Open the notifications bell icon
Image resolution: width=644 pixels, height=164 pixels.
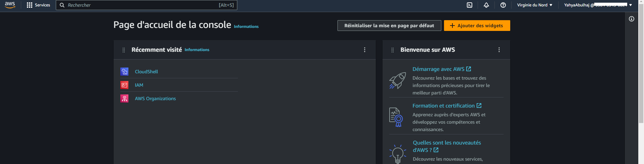486,5
